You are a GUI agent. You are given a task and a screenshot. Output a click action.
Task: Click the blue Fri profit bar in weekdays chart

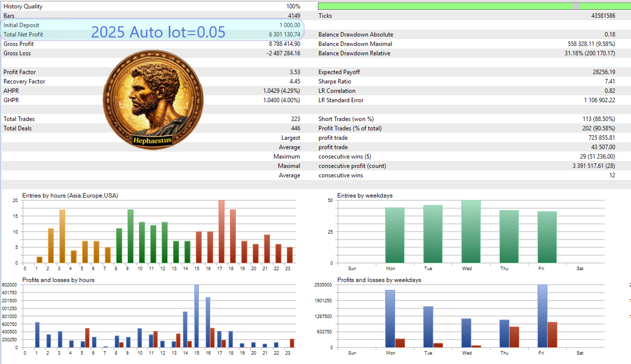(542, 316)
